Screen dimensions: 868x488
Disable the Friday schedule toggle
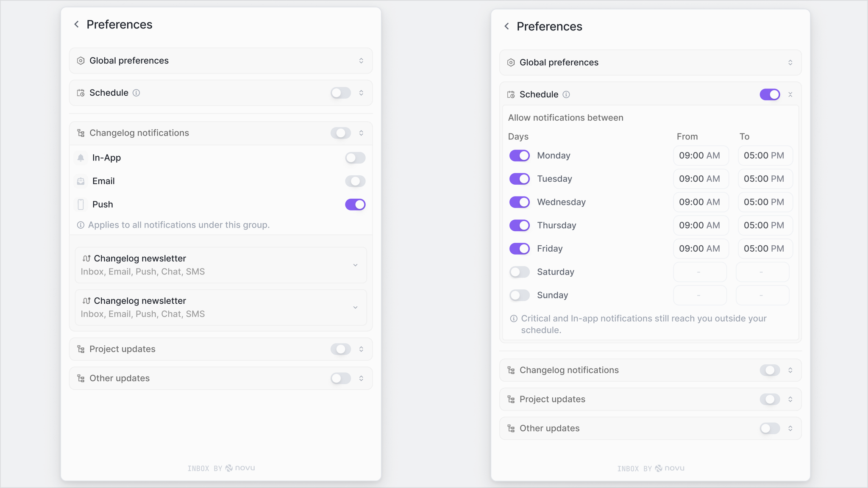[x=519, y=249]
